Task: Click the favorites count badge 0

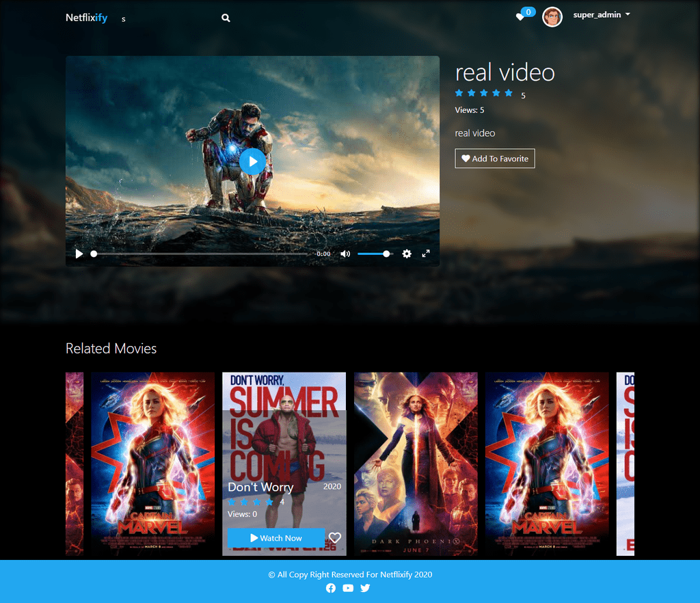Action: coord(528,12)
